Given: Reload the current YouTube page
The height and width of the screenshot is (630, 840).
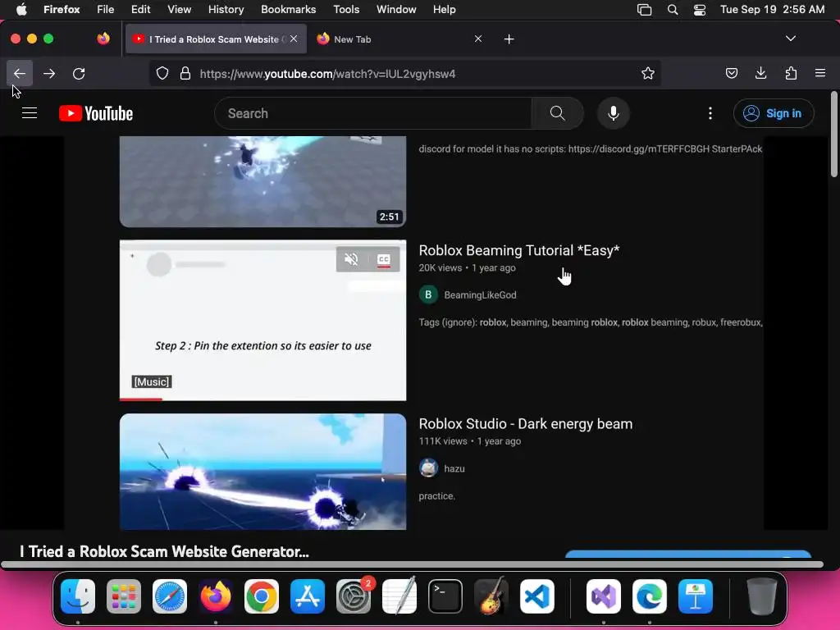Looking at the screenshot, I should (x=79, y=73).
